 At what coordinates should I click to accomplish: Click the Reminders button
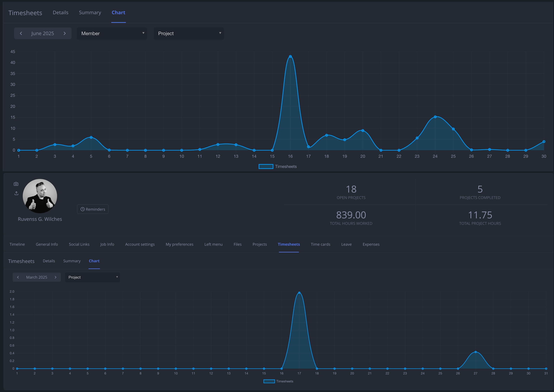click(x=92, y=209)
